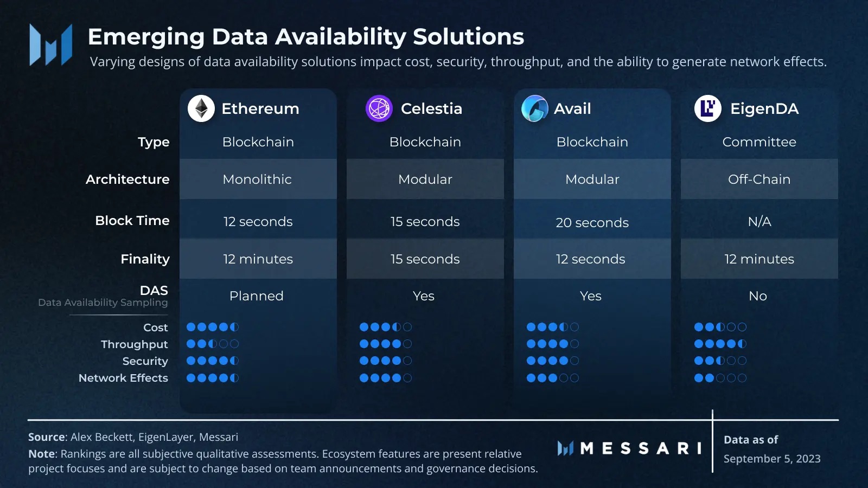868x488 pixels.
Task: Click the Block Time row label
Action: (x=132, y=221)
